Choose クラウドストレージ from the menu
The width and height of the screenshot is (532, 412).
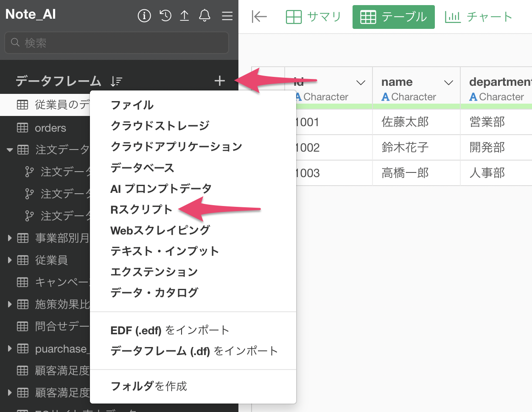coord(160,126)
